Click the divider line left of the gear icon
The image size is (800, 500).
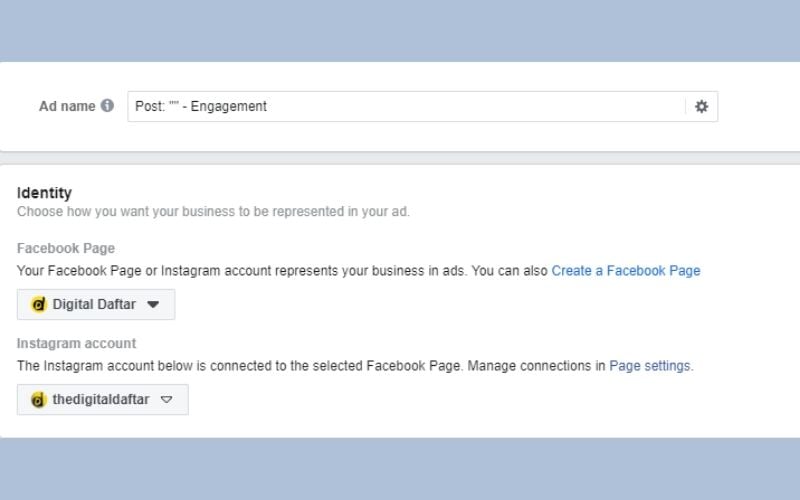click(686, 106)
